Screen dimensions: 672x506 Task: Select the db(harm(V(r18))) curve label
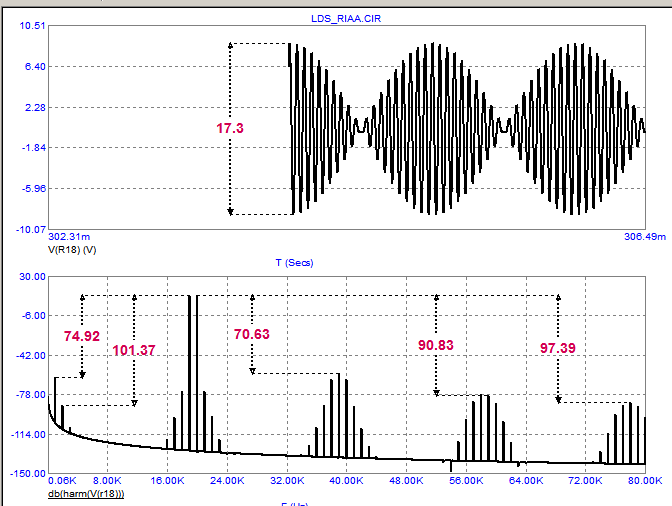86,494
